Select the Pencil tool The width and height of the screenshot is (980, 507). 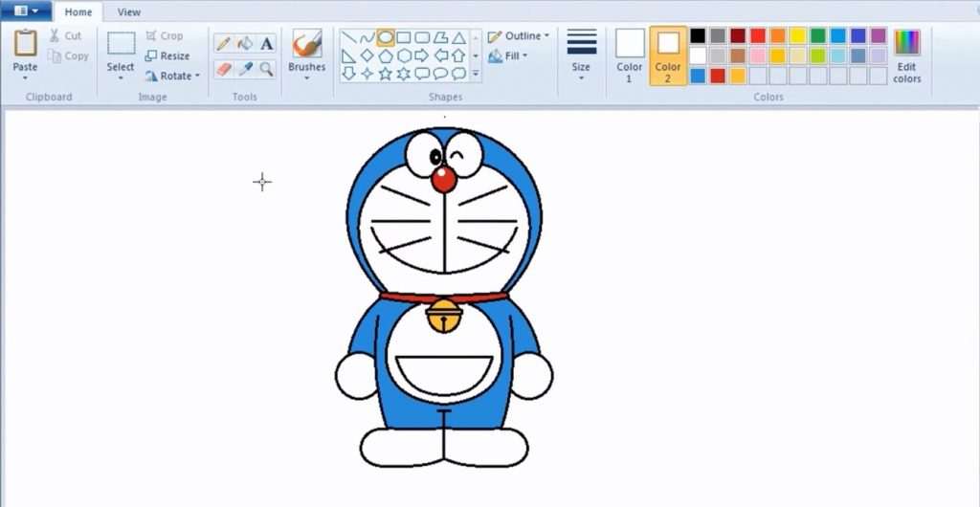223,43
